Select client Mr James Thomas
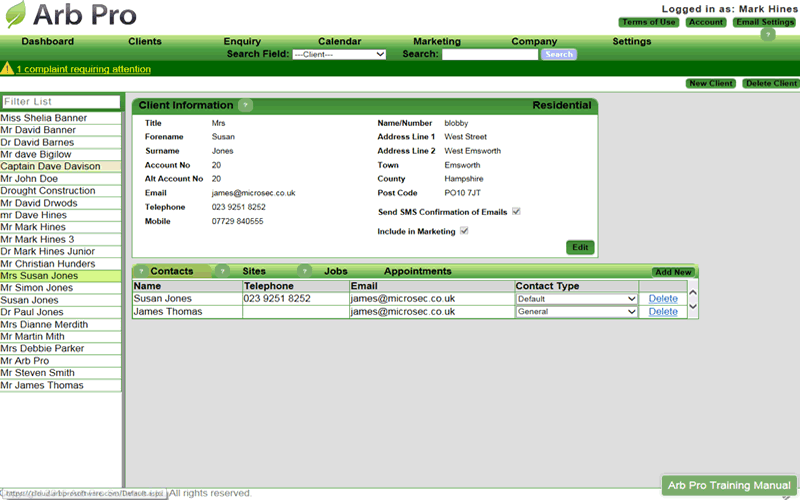The height and width of the screenshot is (500, 800). 60,385
